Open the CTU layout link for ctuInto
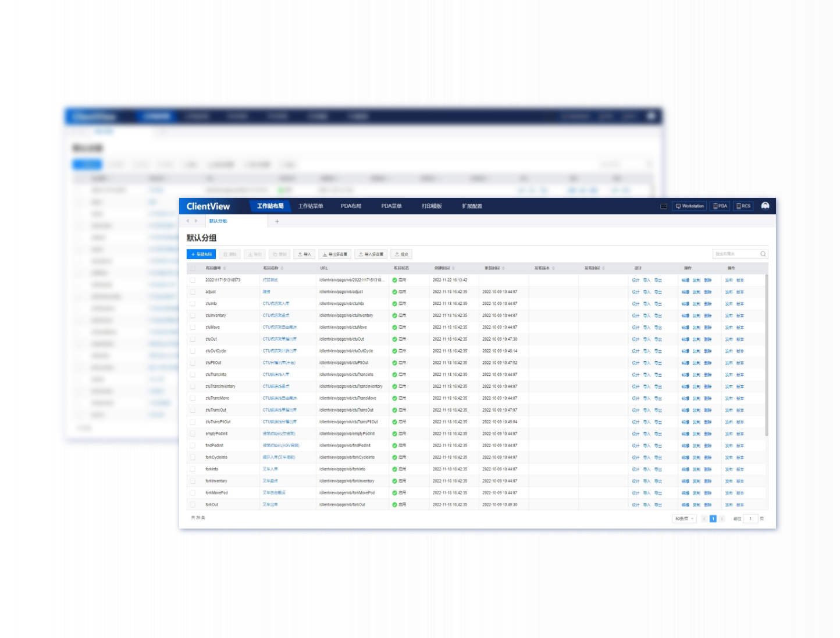 276,304
